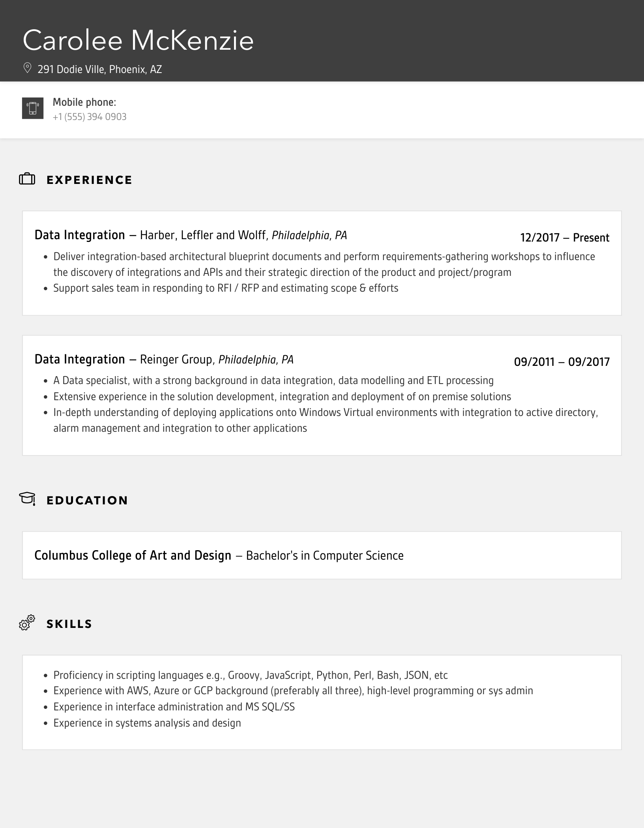Click the EXPERIENCE section heading
The image size is (644, 828).
tap(90, 180)
